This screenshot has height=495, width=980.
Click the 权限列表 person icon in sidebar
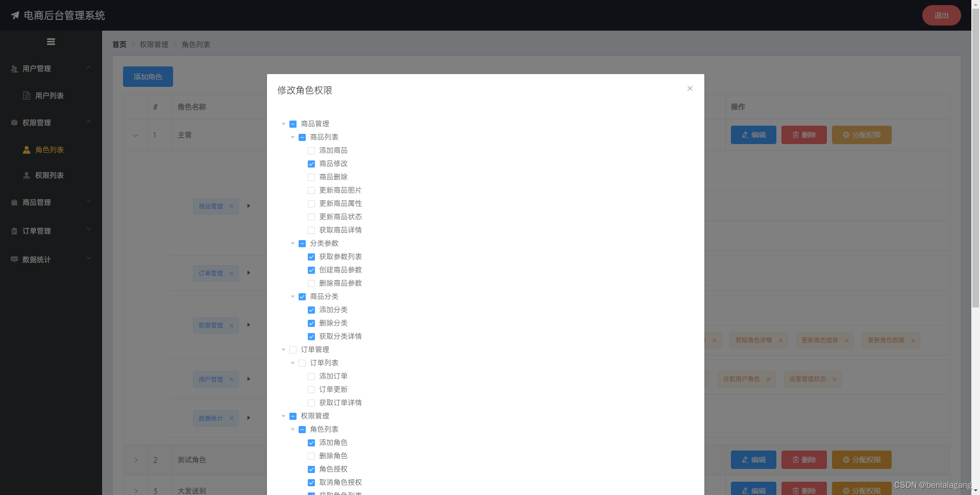coord(27,175)
